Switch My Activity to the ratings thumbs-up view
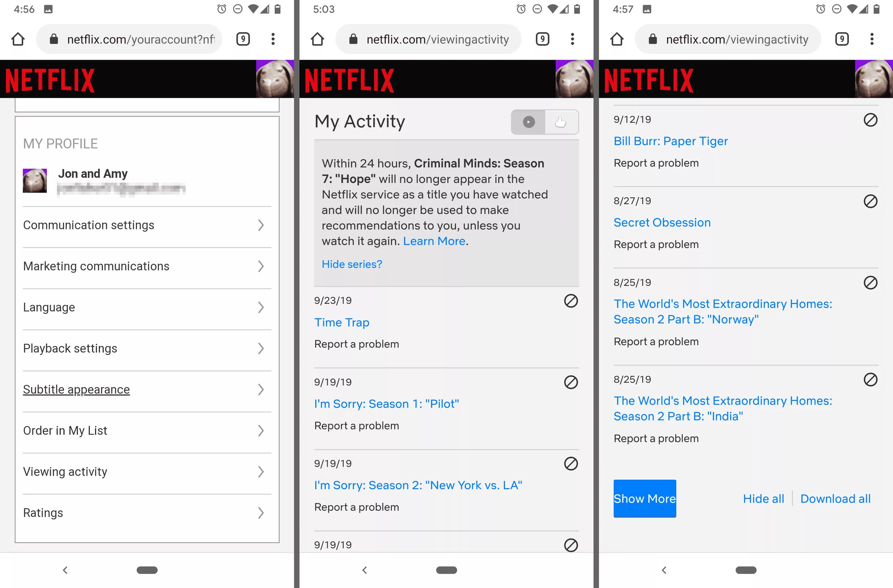 (x=561, y=122)
